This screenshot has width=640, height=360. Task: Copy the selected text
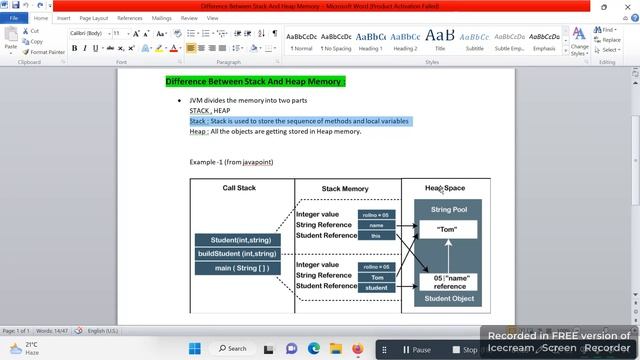coord(33,42)
